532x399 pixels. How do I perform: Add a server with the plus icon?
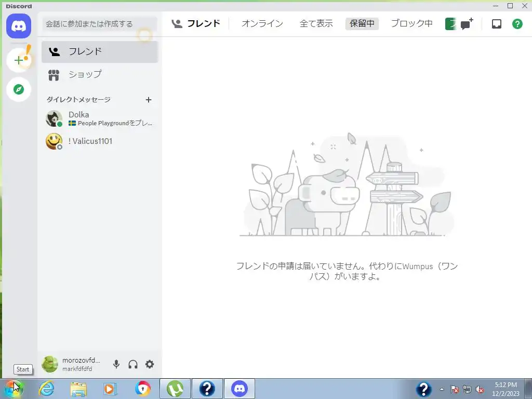(19, 60)
